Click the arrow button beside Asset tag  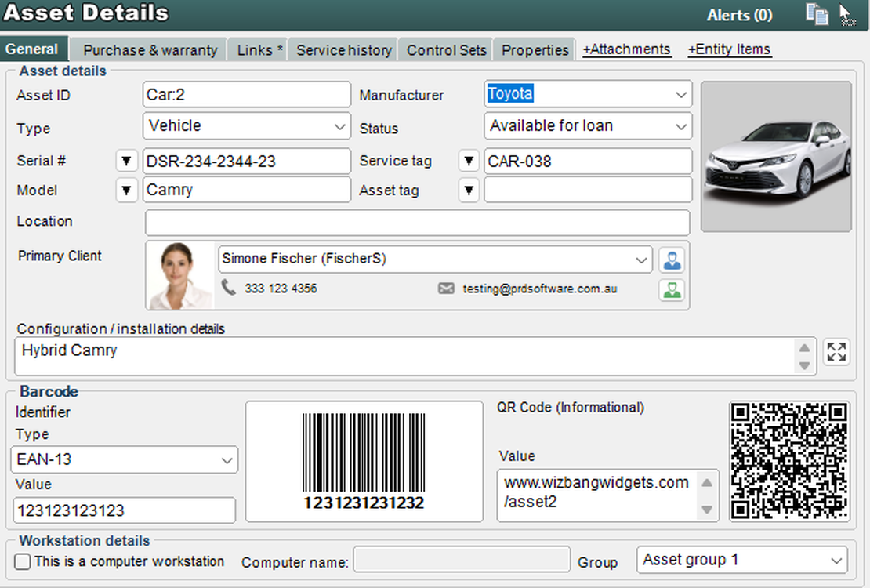click(x=468, y=190)
